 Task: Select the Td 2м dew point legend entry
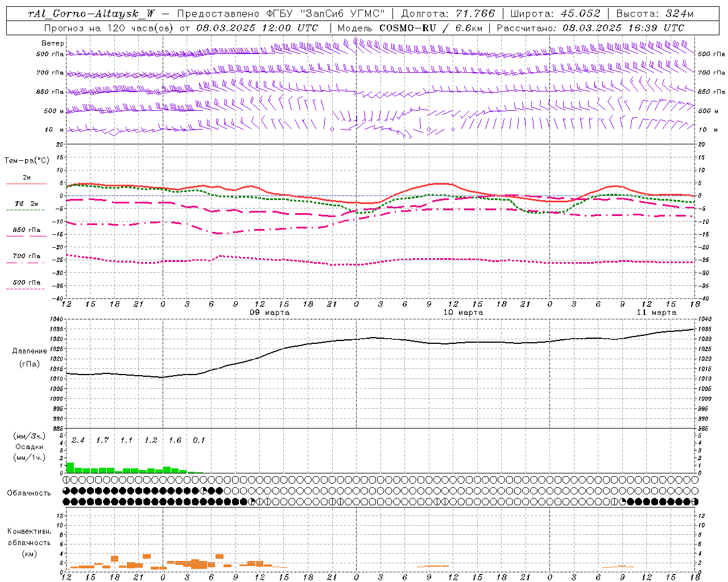[x=26, y=206]
